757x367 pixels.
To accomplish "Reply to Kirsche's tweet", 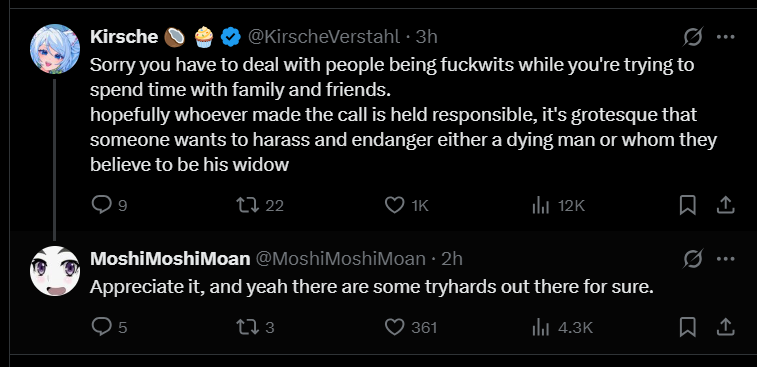I will coord(109,206).
